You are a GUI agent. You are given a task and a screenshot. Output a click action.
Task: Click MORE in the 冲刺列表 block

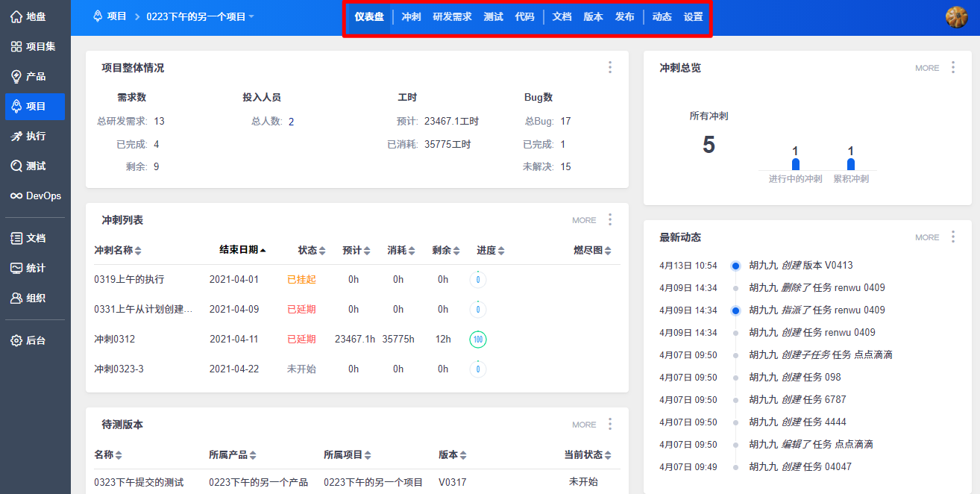[x=584, y=220]
